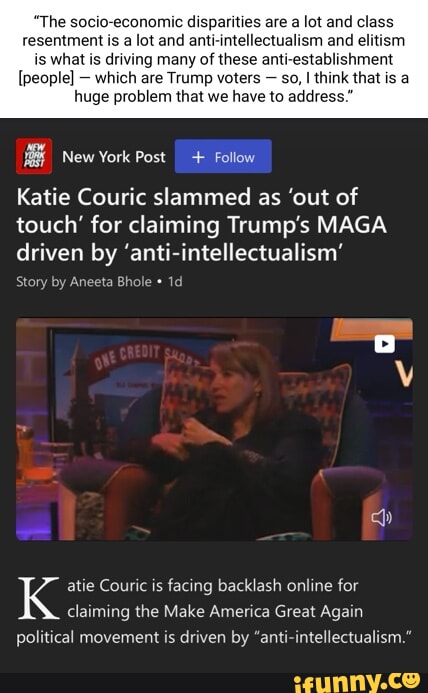Open the New York Post publisher name
The height and width of the screenshot is (693, 428).
click(x=114, y=156)
